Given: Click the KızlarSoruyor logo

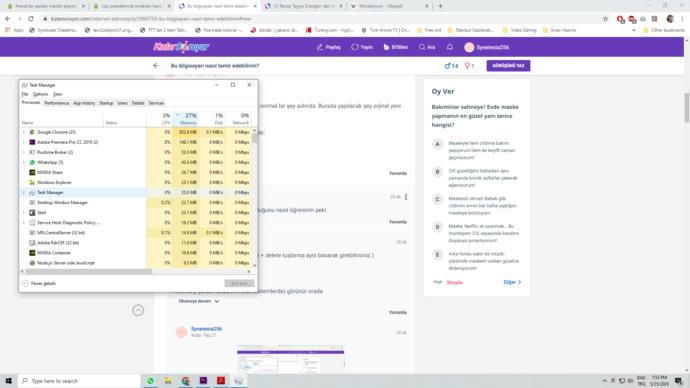Looking at the screenshot, I should point(181,47).
